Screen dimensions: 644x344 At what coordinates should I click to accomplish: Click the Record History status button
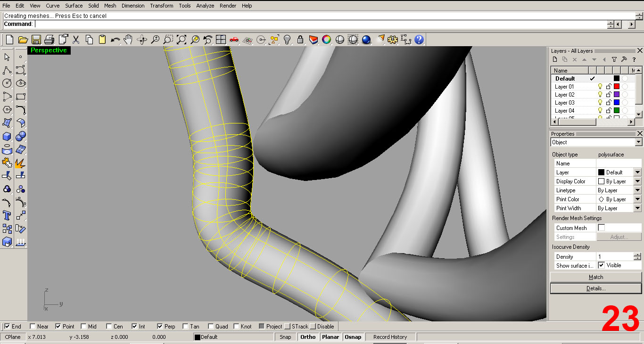(390, 337)
